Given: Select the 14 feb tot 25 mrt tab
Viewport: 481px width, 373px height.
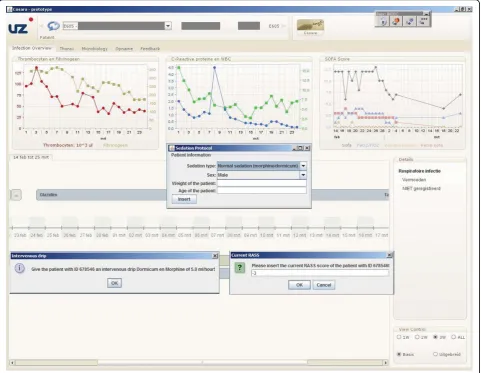Looking at the screenshot, I should pos(31,157).
